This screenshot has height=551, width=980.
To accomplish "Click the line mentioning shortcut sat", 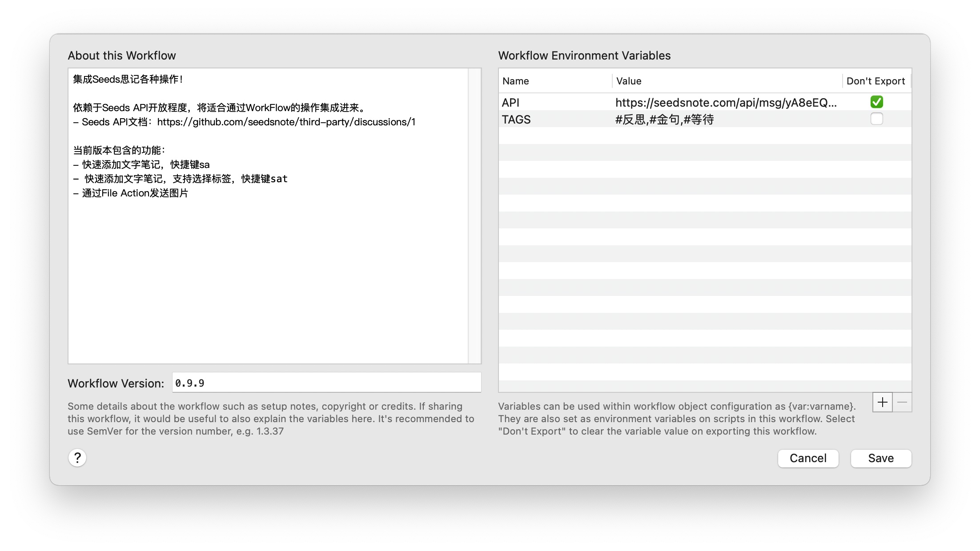I will [181, 179].
